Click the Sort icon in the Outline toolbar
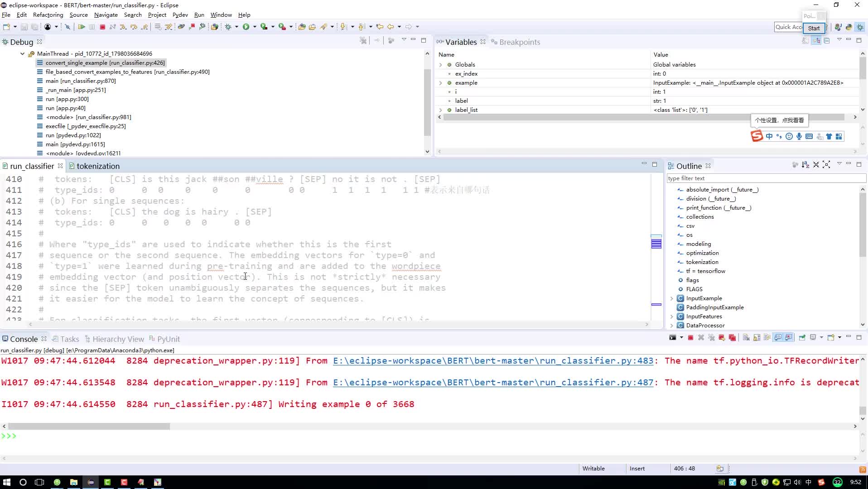 tap(805, 165)
